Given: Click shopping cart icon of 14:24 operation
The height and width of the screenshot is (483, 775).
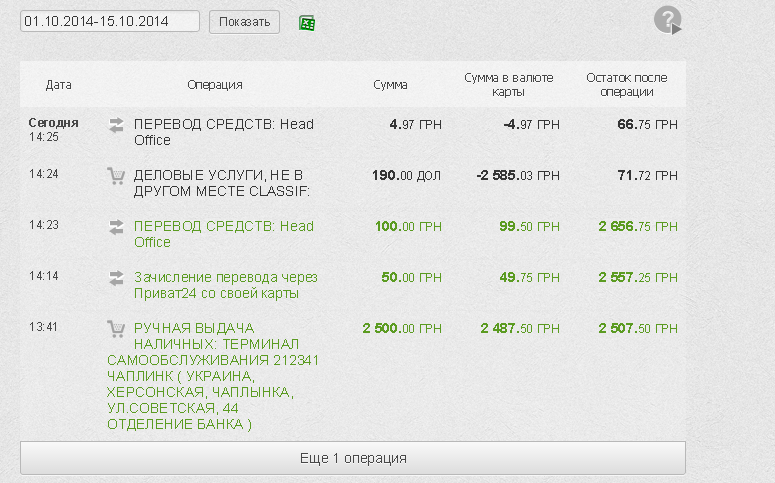Looking at the screenshot, I should [116, 176].
